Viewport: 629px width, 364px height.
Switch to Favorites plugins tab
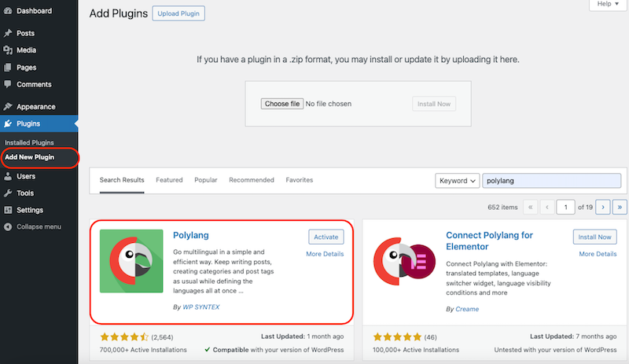click(300, 180)
